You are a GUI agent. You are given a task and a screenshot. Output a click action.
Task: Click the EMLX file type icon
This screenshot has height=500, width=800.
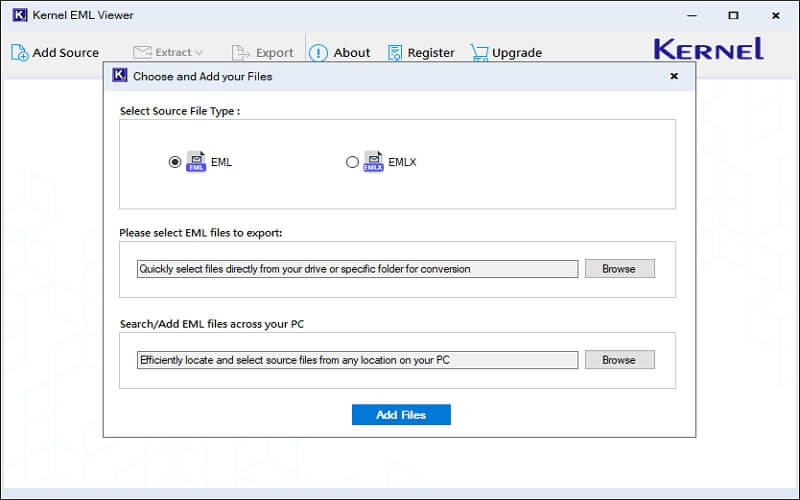(373, 161)
